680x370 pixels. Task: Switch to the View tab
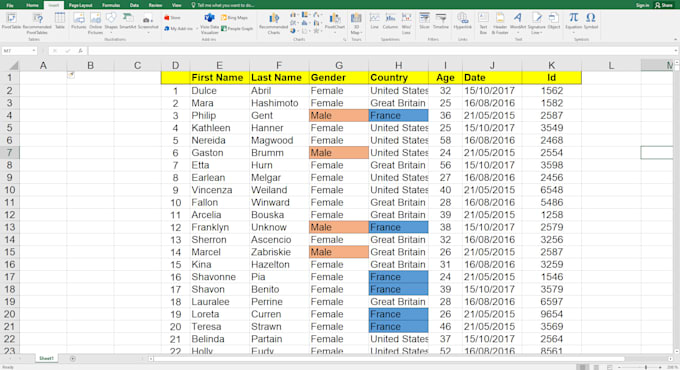(x=177, y=5)
